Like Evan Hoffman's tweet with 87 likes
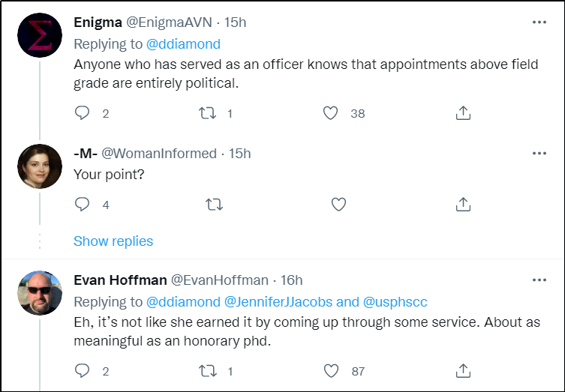 [330, 370]
